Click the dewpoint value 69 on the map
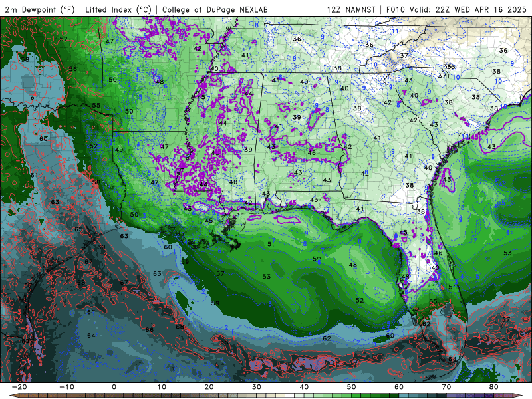The image size is (532, 399). click(101, 247)
